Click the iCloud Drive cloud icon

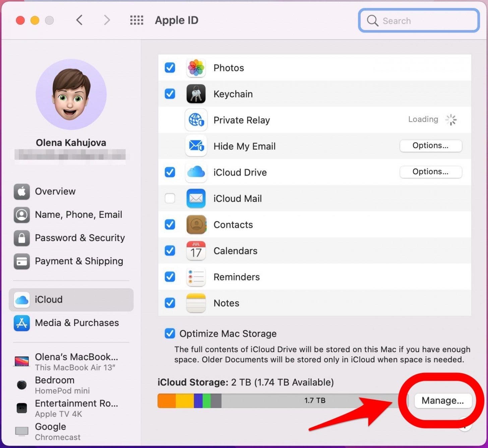coord(196,172)
